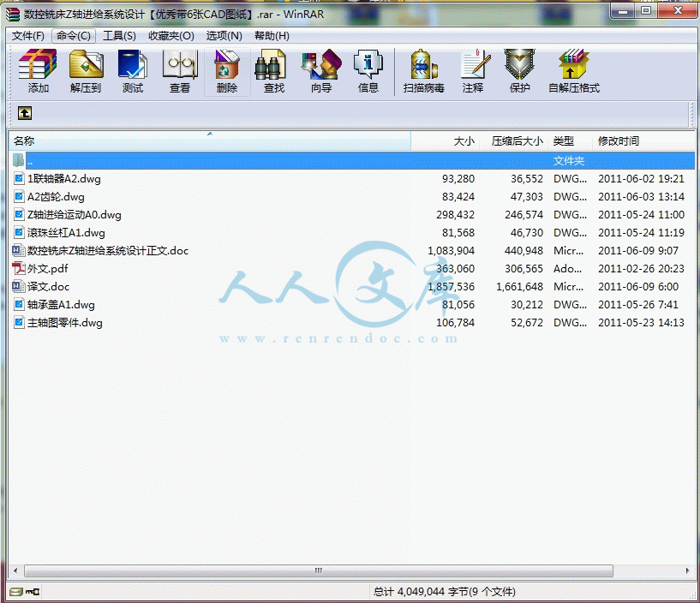This screenshot has height=603, width=700.
Task: Show archive Info (信息) icon
Action: (368, 71)
